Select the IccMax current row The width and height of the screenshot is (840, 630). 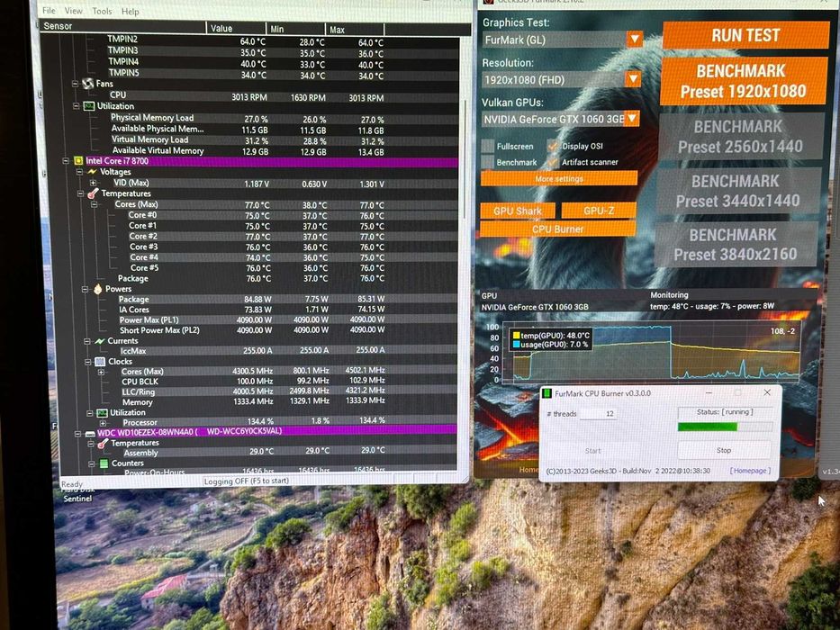(257, 350)
